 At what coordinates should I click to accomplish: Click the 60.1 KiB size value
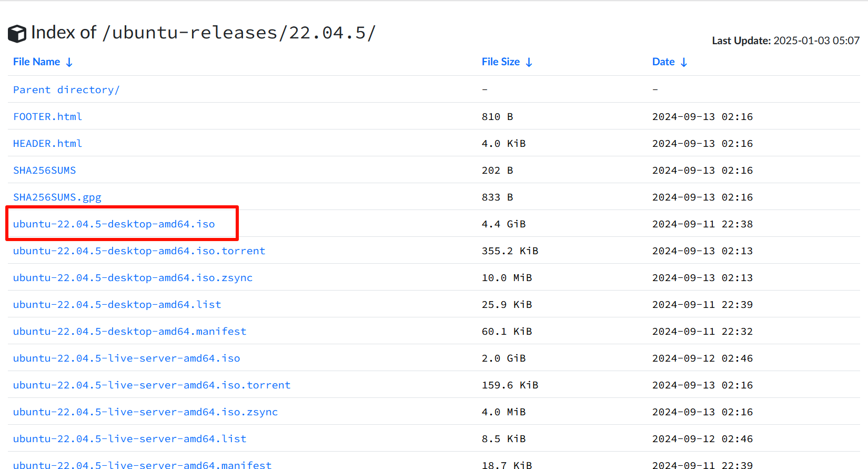tap(507, 331)
